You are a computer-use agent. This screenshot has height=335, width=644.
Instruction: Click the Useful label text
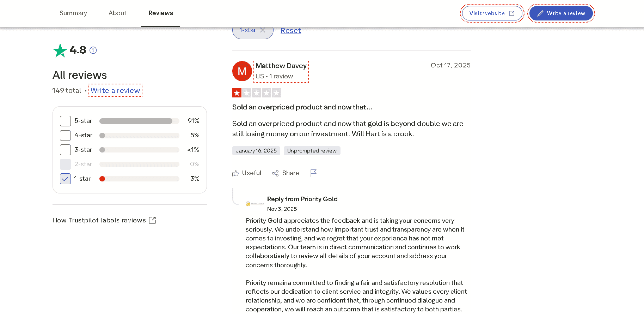click(252, 173)
